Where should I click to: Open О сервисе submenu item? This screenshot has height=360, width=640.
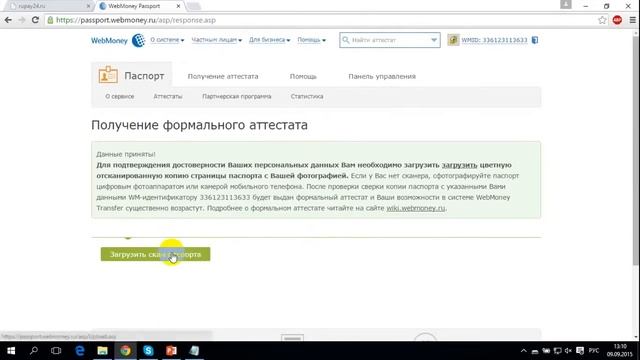[120, 96]
